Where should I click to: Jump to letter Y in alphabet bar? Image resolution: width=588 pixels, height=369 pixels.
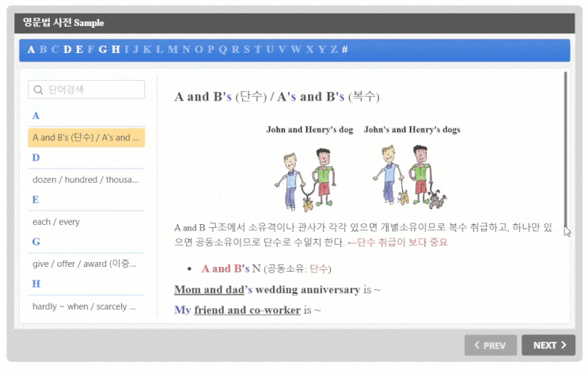322,50
